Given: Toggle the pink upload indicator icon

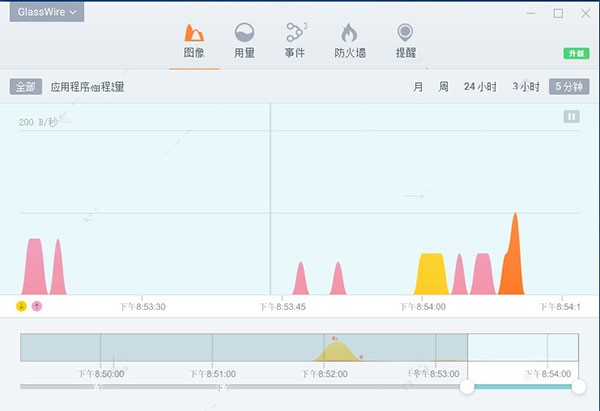Looking at the screenshot, I should tap(37, 306).
